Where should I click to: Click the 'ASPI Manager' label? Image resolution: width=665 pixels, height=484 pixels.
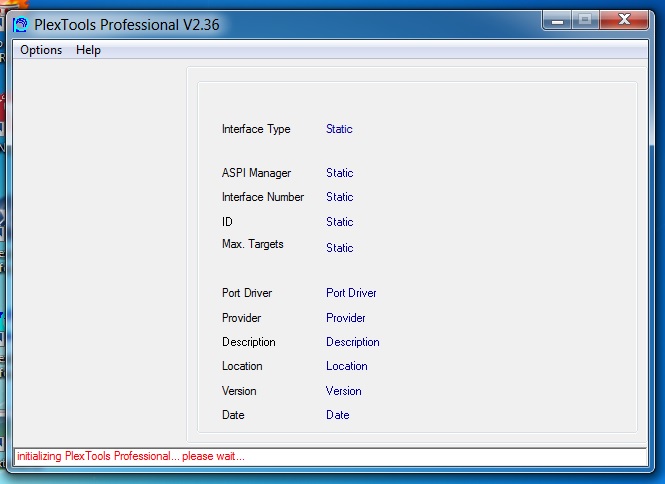[x=256, y=173]
